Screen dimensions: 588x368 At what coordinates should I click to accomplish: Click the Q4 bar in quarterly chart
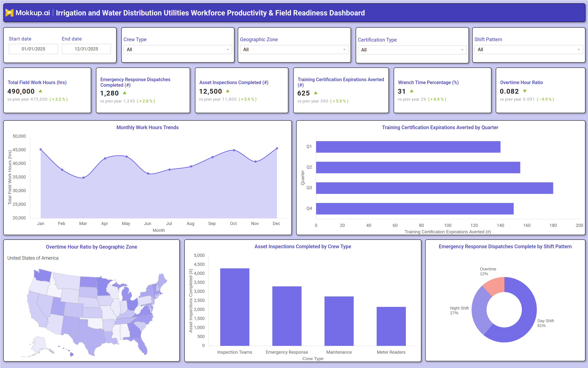click(415, 209)
